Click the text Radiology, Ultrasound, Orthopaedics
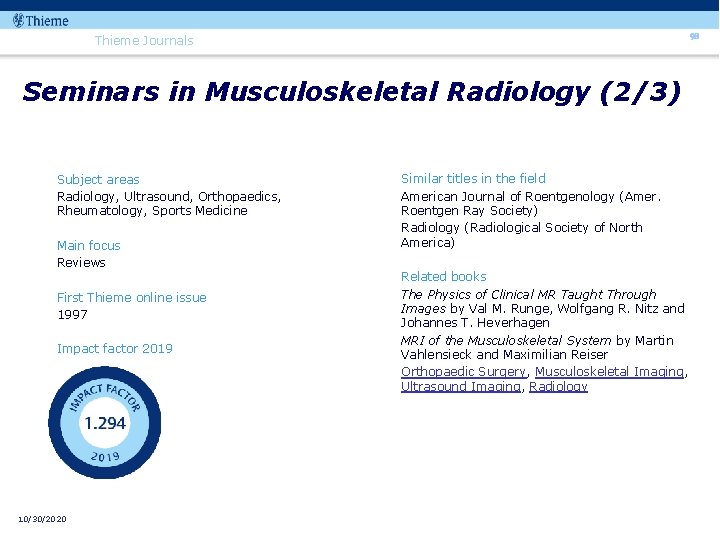 (169, 197)
